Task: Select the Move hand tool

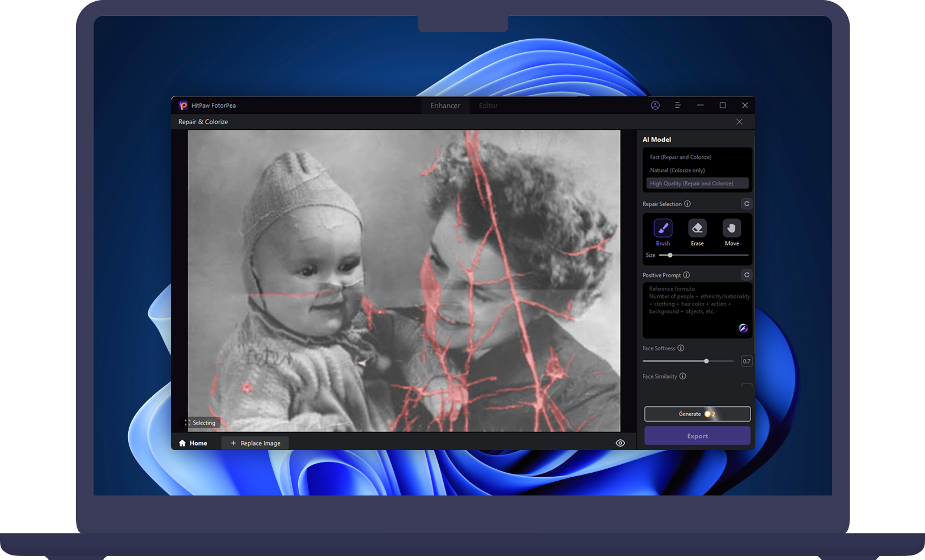Action: click(x=732, y=228)
